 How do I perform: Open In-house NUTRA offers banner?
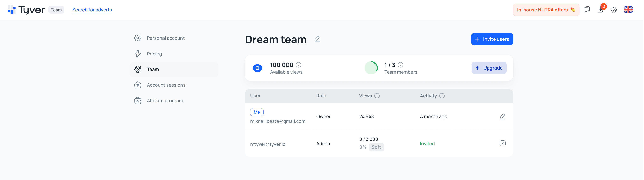coord(546,10)
